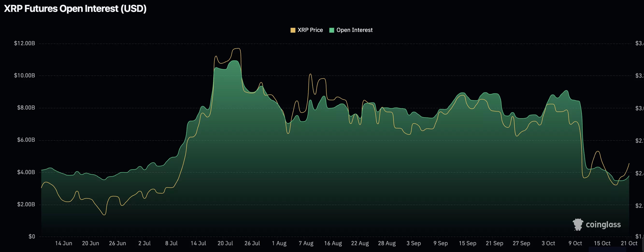Image resolution: width=644 pixels, height=252 pixels.
Task: Click the $2.00B y-axis label
Action: (x=26, y=204)
